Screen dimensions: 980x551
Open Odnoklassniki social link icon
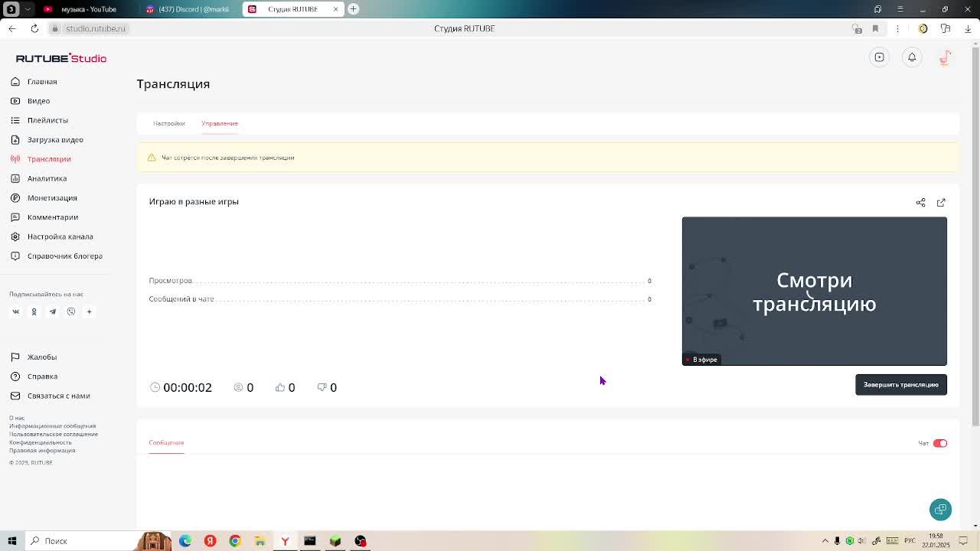34,311
